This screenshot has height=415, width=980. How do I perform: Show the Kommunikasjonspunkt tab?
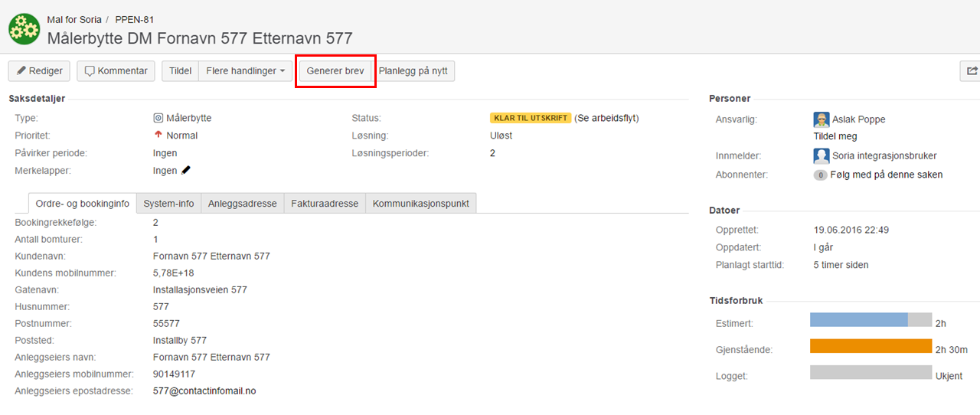click(421, 204)
